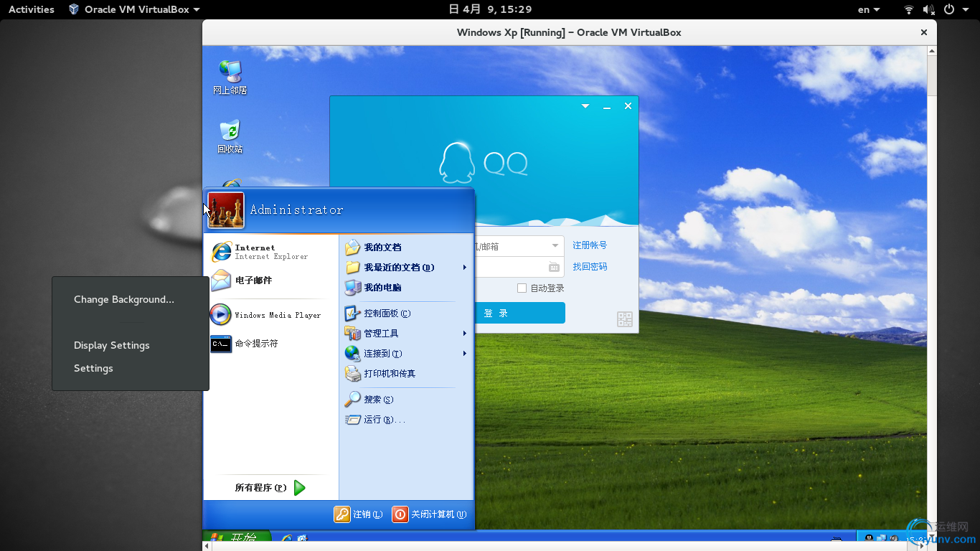980x551 pixels.
Task: Open 搜索 magnifier icon
Action: coord(352,400)
